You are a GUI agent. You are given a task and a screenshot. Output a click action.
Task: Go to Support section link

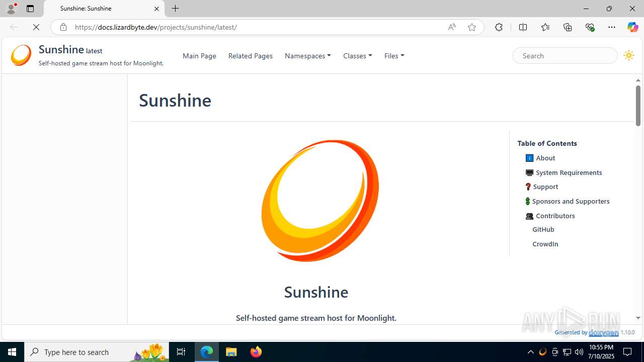[x=545, y=187]
